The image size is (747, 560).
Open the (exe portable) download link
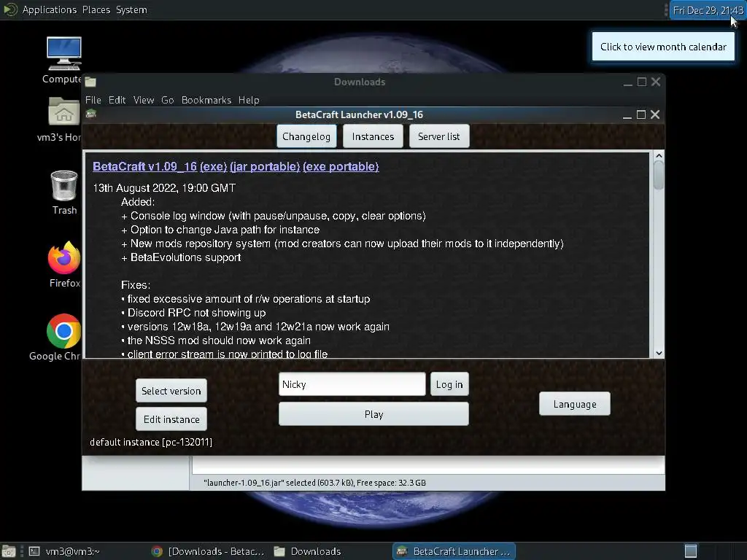pyautogui.click(x=341, y=167)
